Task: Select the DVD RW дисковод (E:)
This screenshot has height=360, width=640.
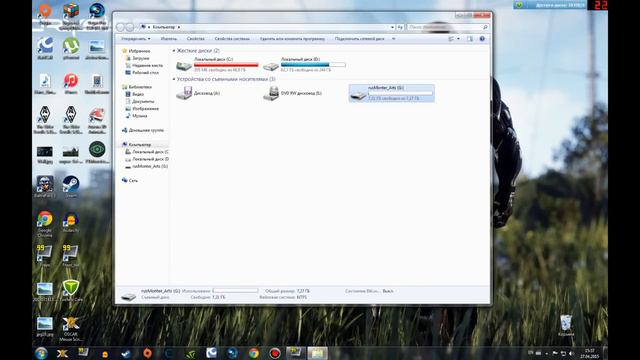Action: click(x=293, y=93)
